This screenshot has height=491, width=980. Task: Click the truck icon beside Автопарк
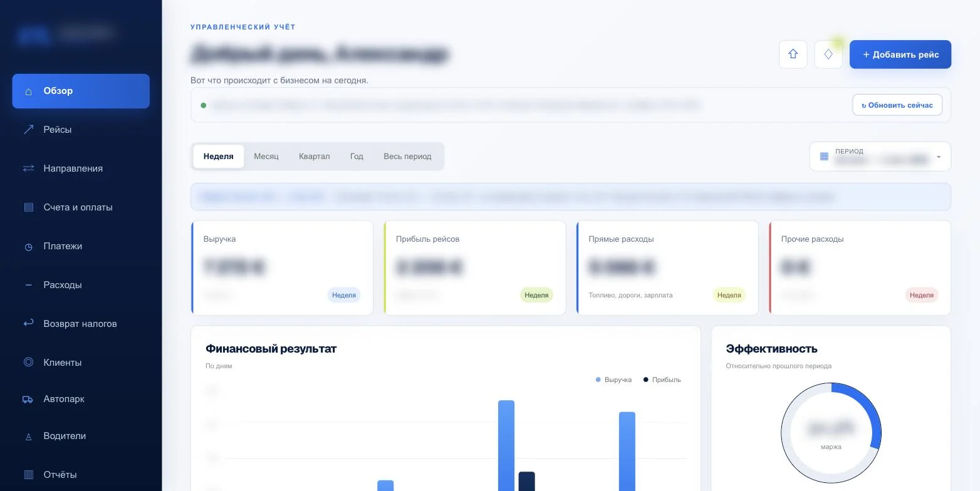(x=28, y=400)
